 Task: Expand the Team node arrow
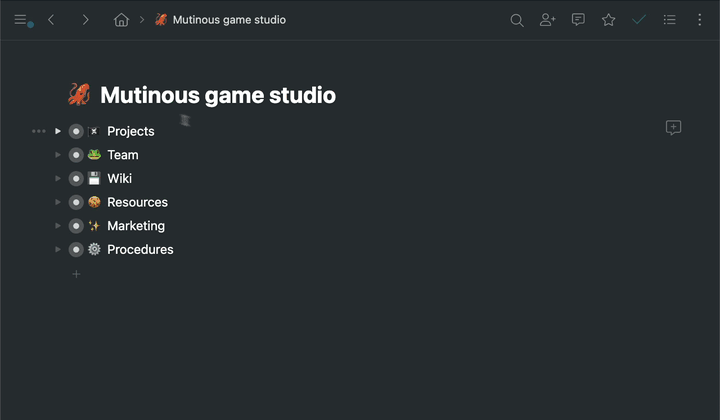58,155
